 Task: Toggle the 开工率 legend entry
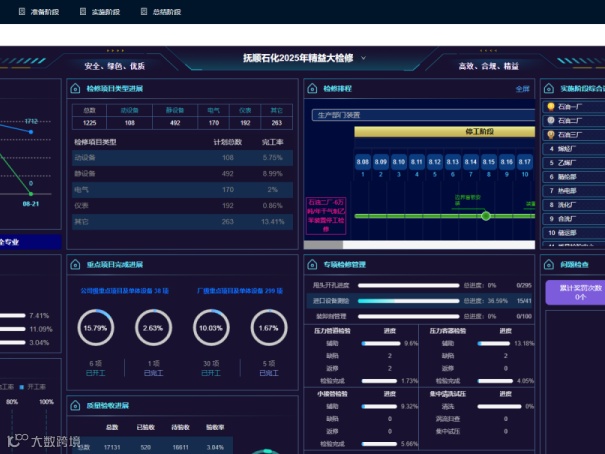click(x=33, y=387)
